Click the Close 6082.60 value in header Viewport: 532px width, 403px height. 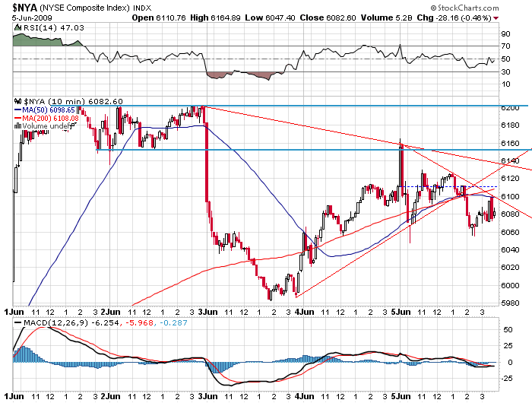(x=328, y=17)
